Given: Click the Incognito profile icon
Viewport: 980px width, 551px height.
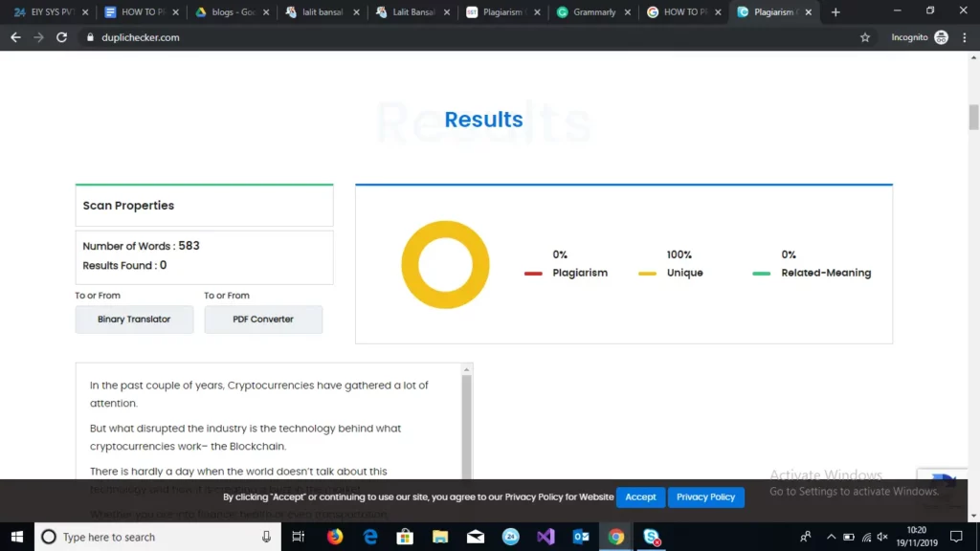Looking at the screenshot, I should 941,37.
